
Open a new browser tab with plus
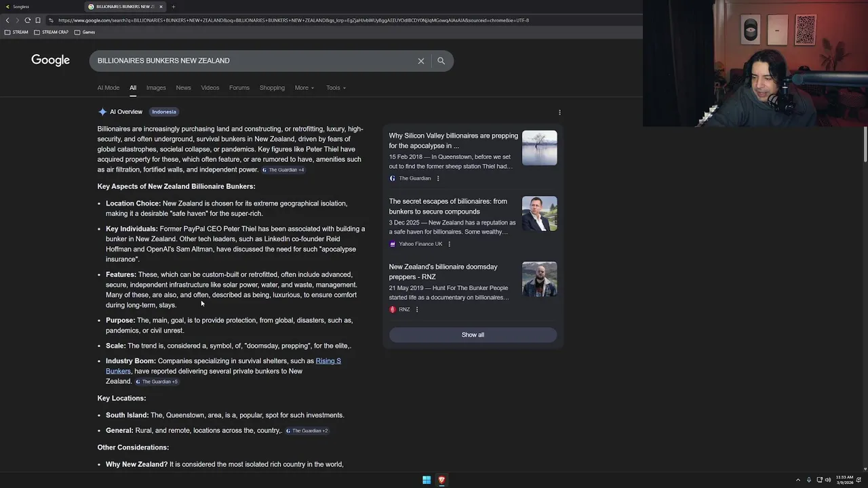pyautogui.click(x=173, y=7)
